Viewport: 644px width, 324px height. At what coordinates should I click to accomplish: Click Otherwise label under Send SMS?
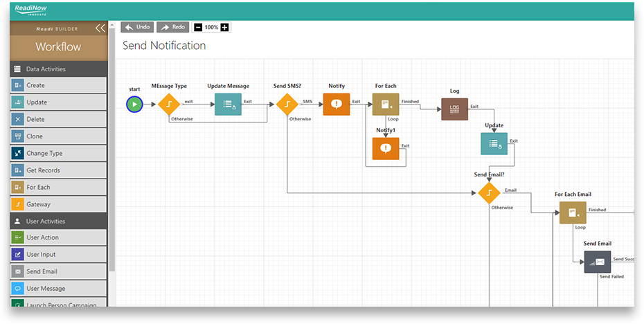(301, 119)
